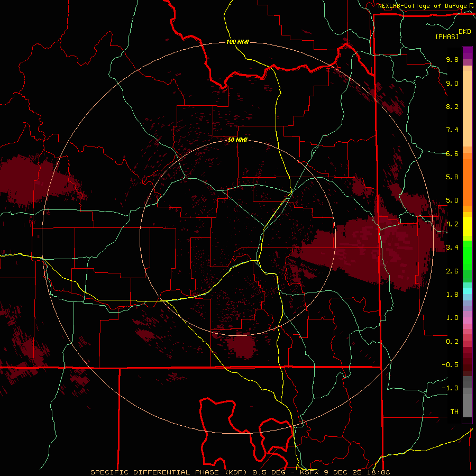The image size is (476, 476).
Task: Click the 3.4 value on the color scale
Action: 452,248
